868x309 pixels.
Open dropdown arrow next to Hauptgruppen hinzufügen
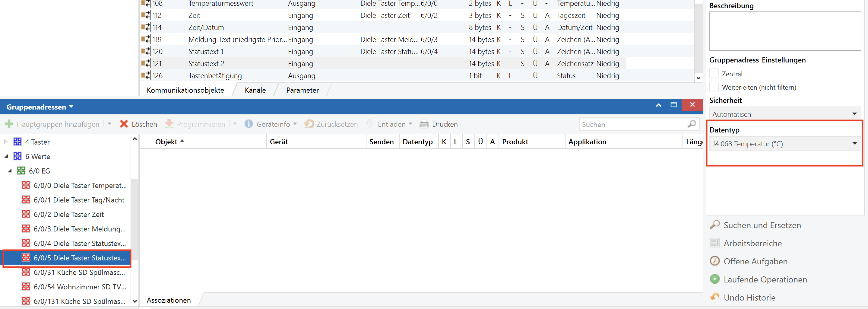pyautogui.click(x=109, y=124)
